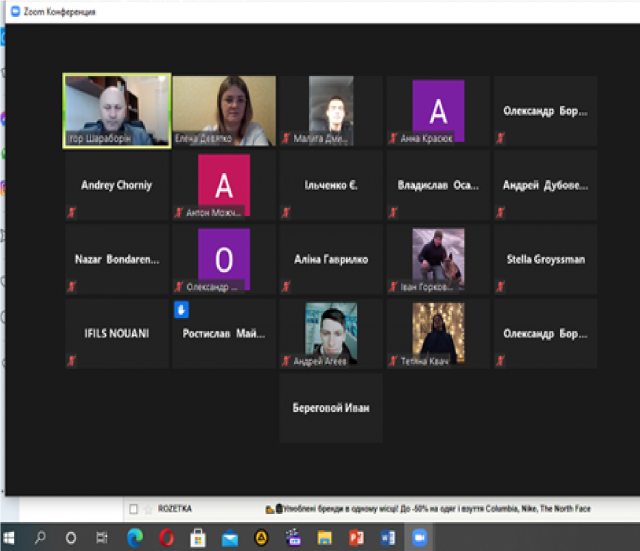The height and width of the screenshot is (551, 640).
Task: Open Word from the taskbar
Action: click(x=388, y=538)
